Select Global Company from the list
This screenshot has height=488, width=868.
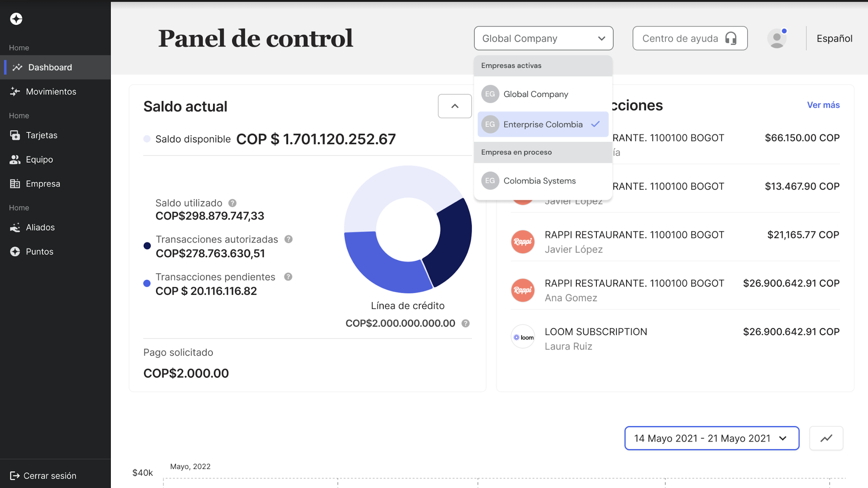click(543, 94)
